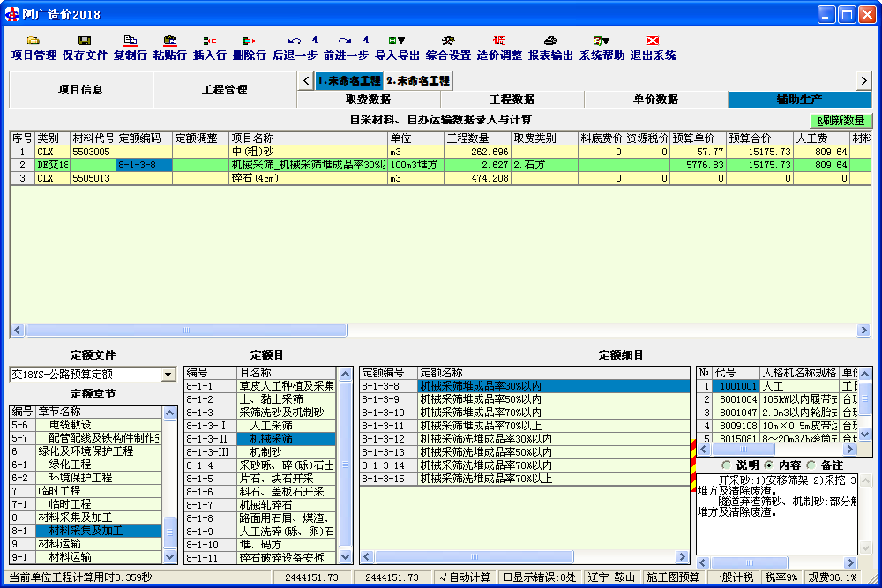Open the 导入导出 import/export icon

pyautogui.click(x=397, y=41)
